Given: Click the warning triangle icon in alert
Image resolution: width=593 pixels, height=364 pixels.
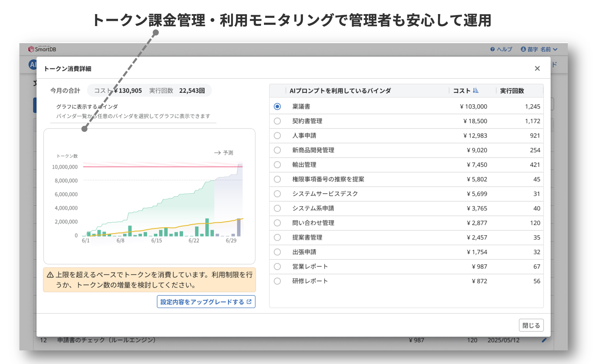Looking at the screenshot, I should click(50, 275).
